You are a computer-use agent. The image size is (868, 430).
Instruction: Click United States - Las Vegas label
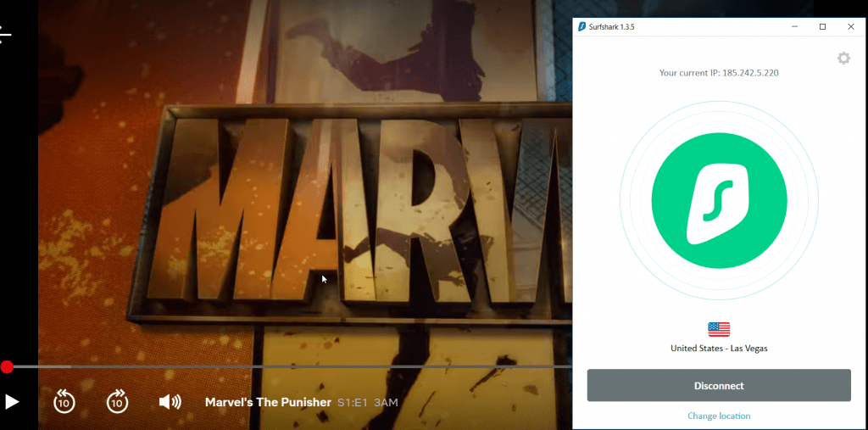pyautogui.click(x=719, y=349)
